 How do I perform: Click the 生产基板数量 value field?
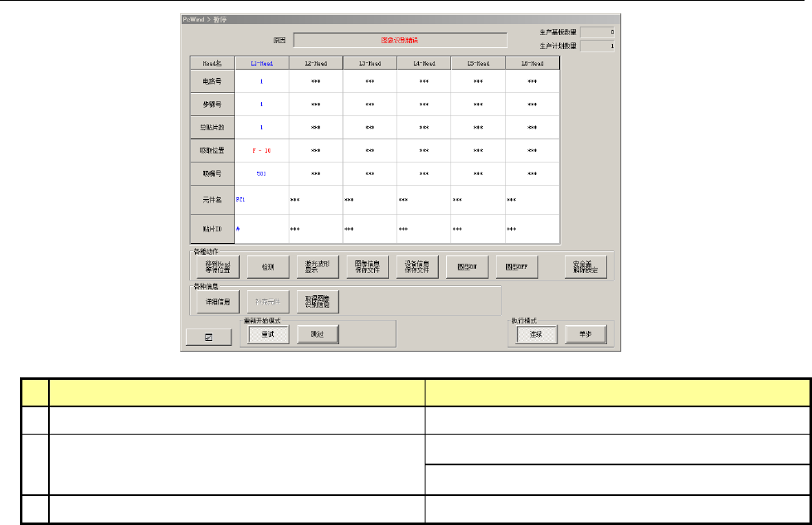coord(597,32)
